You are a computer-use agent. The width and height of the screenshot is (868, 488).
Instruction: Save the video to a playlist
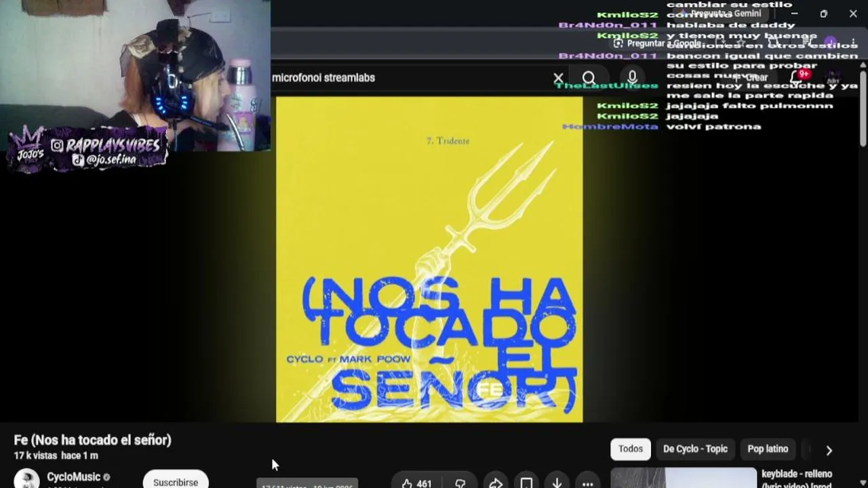pyautogui.click(x=526, y=483)
